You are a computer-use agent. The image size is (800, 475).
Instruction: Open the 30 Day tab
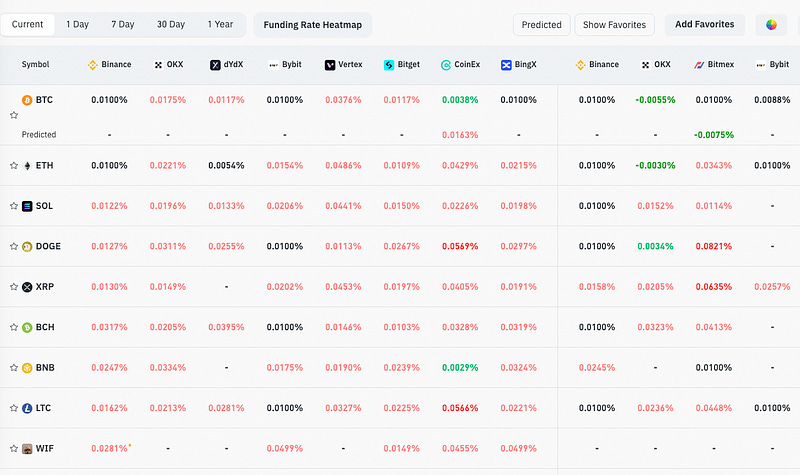click(171, 24)
